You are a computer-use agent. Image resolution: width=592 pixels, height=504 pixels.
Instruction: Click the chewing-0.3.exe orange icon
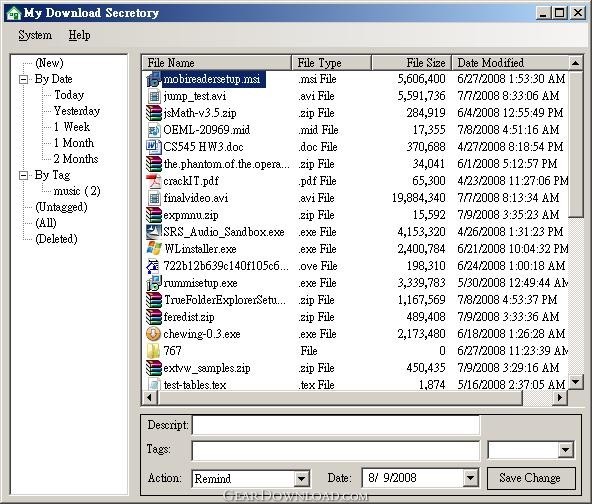click(x=154, y=334)
